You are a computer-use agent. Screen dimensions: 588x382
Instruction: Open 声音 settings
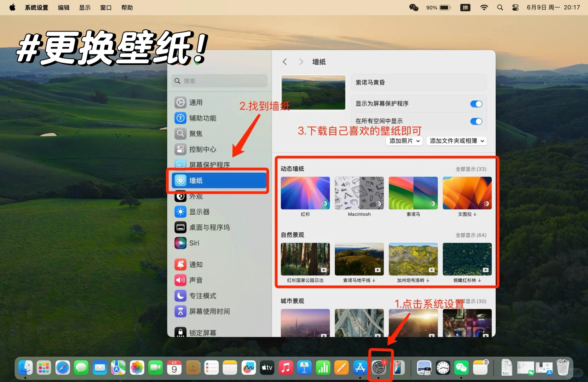pos(196,280)
